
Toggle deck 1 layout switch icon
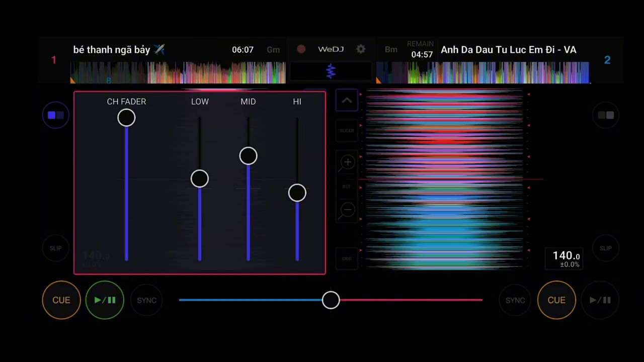[x=55, y=115]
